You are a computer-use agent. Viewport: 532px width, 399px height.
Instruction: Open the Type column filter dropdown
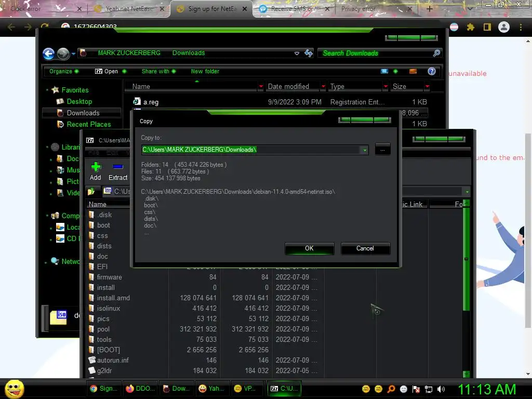(x=385, y=87)
